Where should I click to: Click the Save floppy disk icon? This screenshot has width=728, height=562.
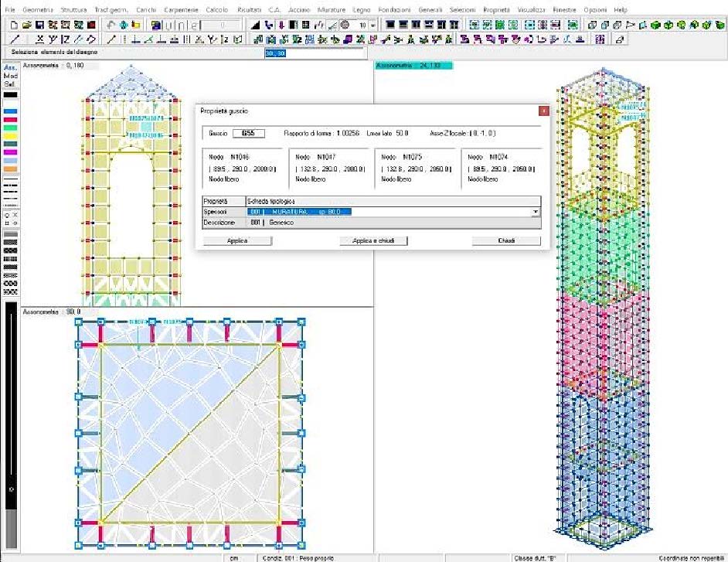click(40, 25)
